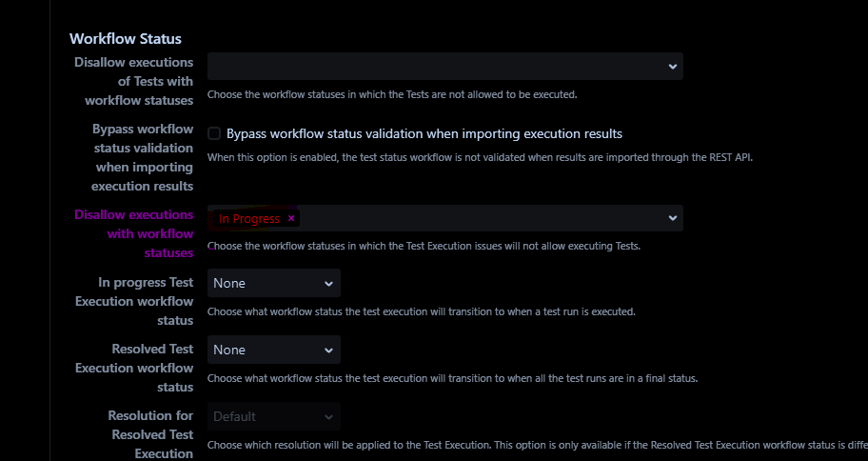The image size is (868, 461).
Task: Remove the In Progress status tag
Action: 291,219
